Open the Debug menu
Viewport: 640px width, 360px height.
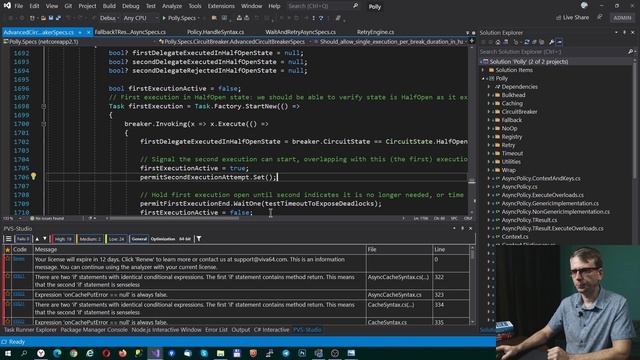tap(131, 6)
